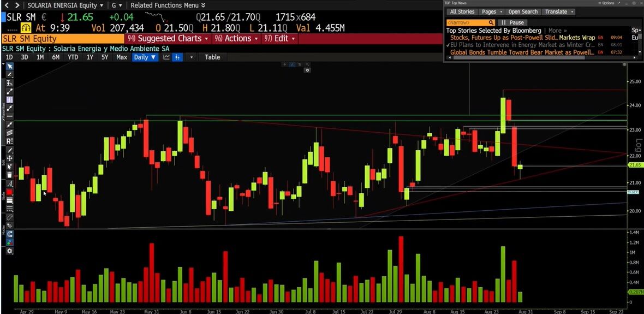Click the trash can delete annotation tool
The height and width of the screenshot is (314, 644).
(x=9, y=175)
